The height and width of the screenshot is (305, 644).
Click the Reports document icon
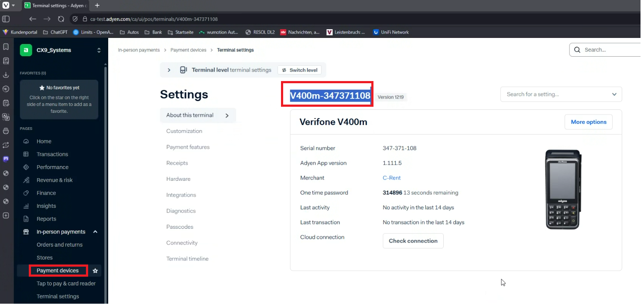(26, 219)
